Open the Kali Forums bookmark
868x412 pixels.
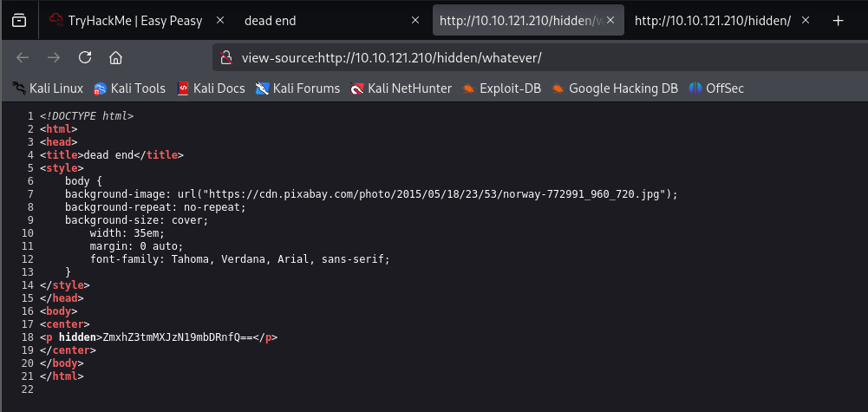click(297, 88)
